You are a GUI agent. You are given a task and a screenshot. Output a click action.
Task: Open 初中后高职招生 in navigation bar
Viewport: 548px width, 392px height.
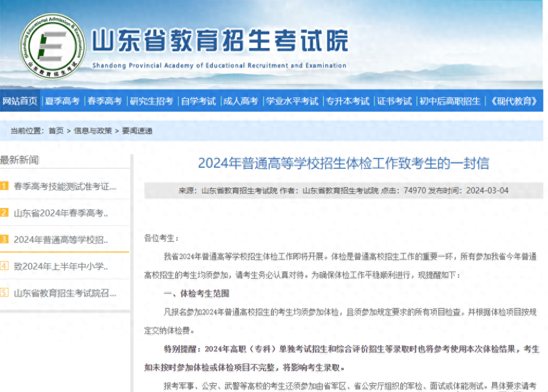(450, 101)
